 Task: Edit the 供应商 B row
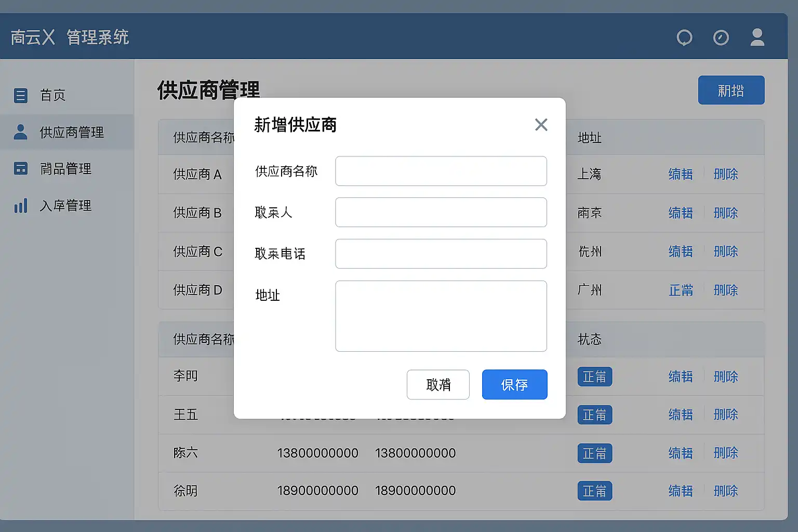[x=681, y=213]
